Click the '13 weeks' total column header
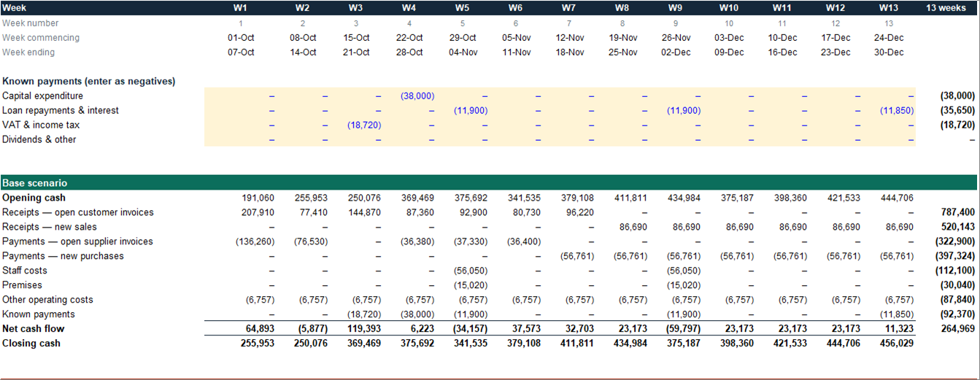980x380 pixels. 946,8
